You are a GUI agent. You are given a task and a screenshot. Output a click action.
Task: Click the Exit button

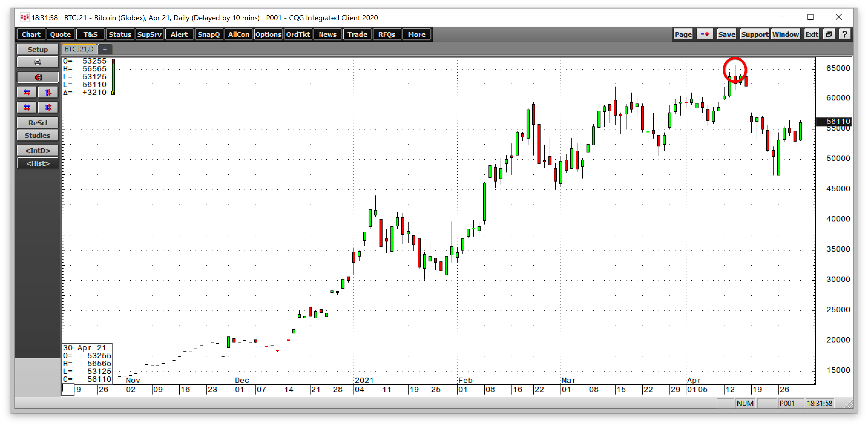click(812, 34)
